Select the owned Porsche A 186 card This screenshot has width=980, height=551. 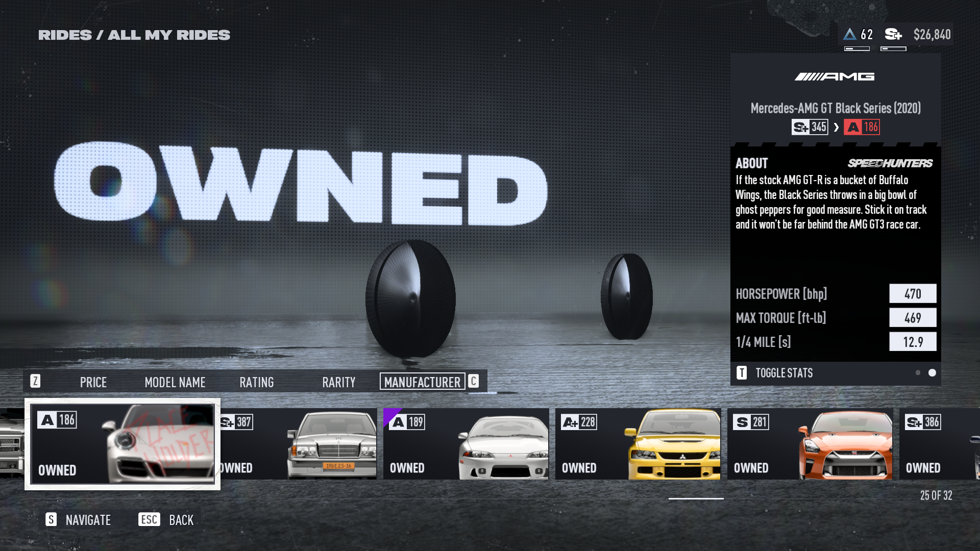coord(122,444)
